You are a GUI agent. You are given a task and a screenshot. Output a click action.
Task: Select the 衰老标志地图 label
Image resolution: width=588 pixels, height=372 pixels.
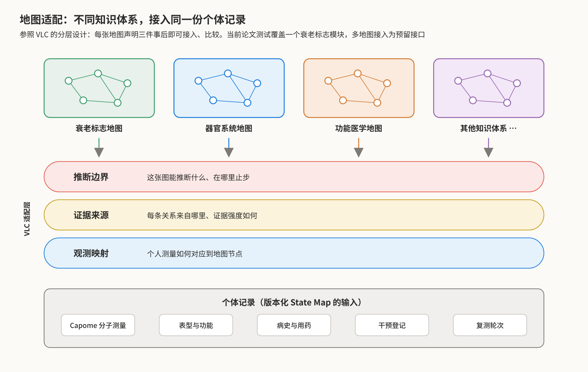(99, 128)
